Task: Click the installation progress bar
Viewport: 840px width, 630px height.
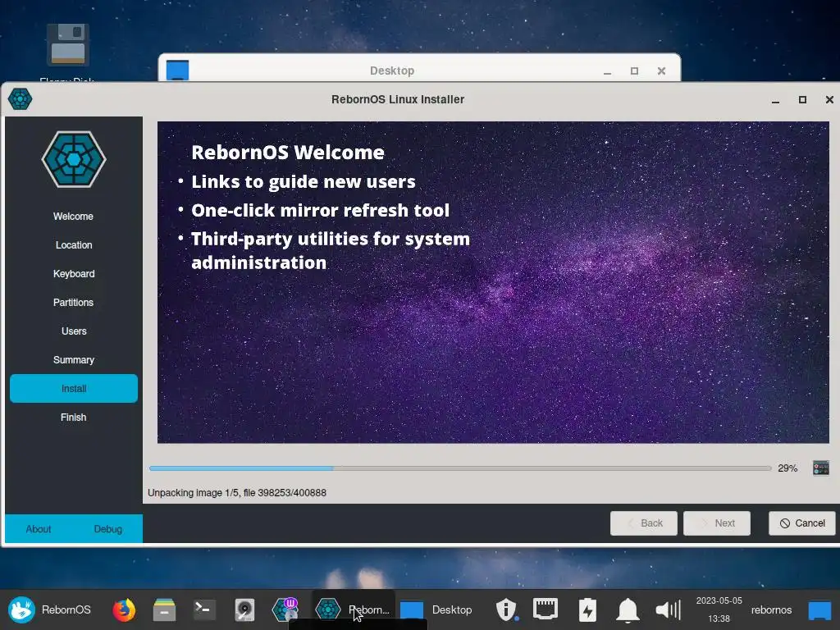Action: (x=460, y=468)
